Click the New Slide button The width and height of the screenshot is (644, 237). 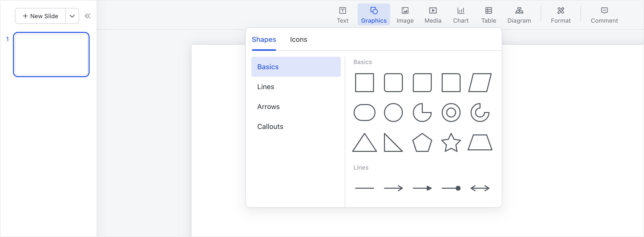point(41,16)
